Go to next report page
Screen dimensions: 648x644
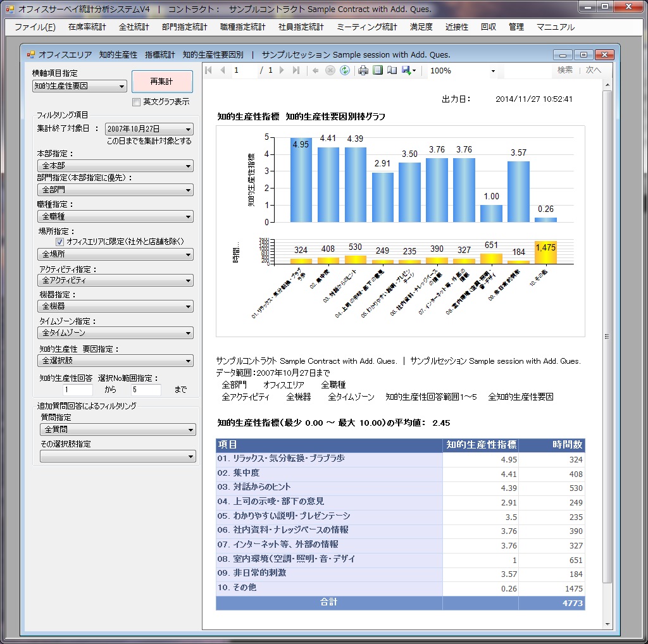pos(282,71)
